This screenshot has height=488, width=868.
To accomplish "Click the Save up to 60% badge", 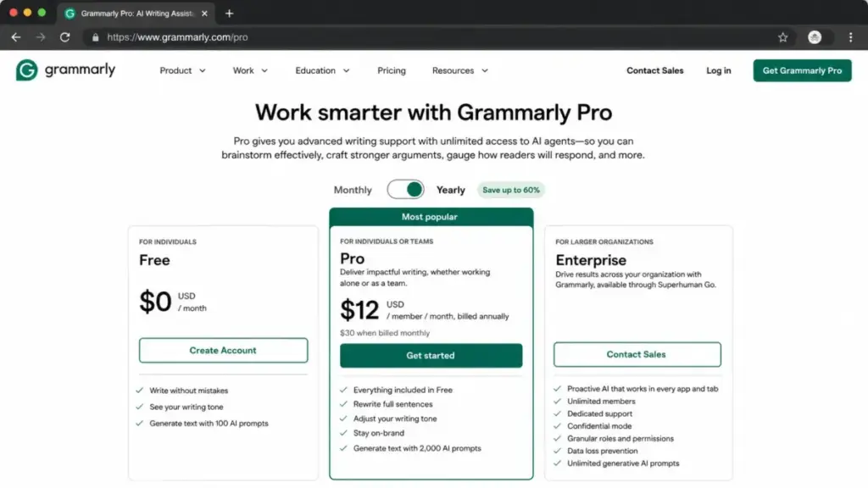I will point(511,190).
